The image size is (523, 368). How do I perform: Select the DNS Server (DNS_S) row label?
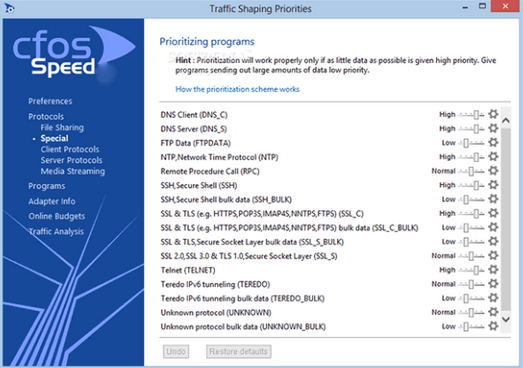point(193,129)
